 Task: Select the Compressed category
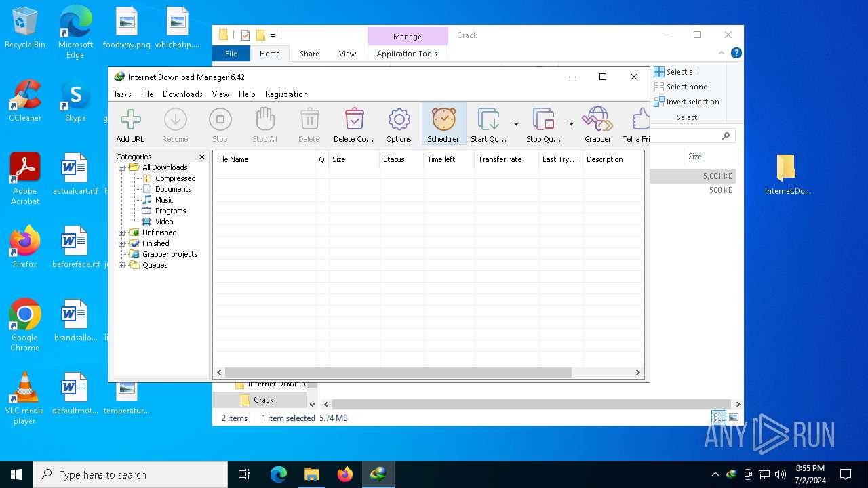tap(175, 178)
